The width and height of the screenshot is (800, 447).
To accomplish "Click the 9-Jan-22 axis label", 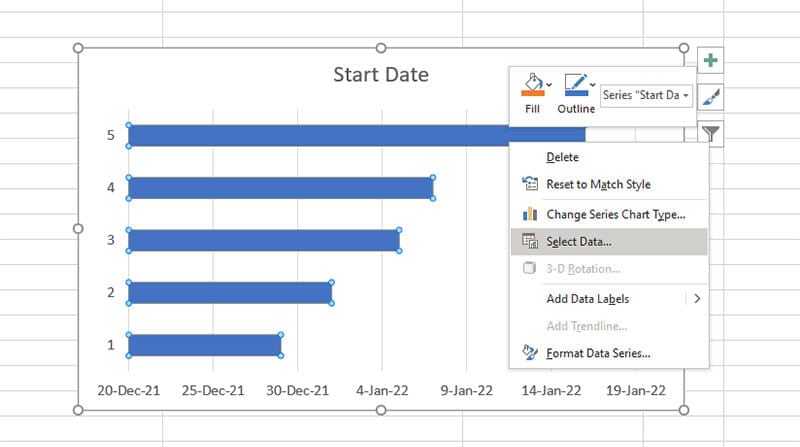I will 466,391.
